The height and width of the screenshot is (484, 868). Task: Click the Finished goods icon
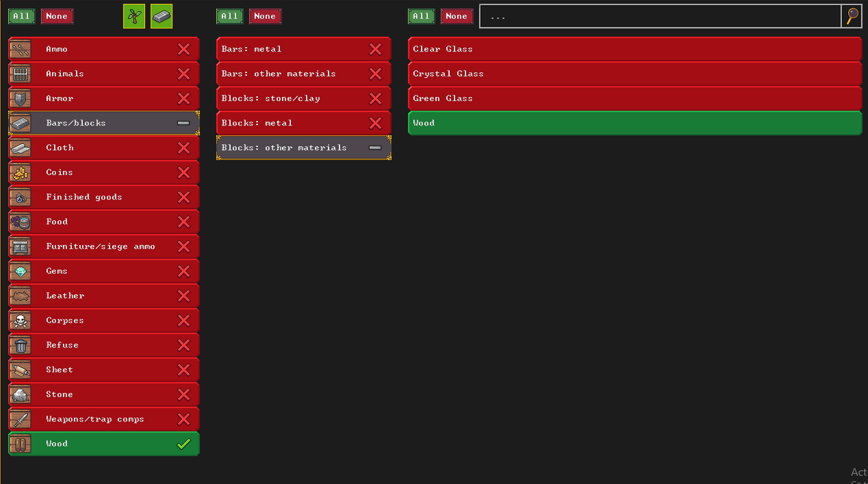click(20, 197)
